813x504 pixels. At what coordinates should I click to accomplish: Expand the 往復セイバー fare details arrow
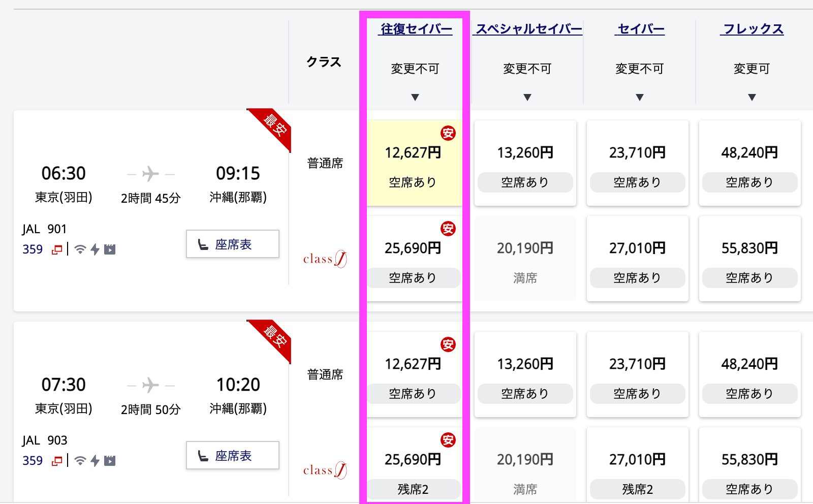pos(415,97)
